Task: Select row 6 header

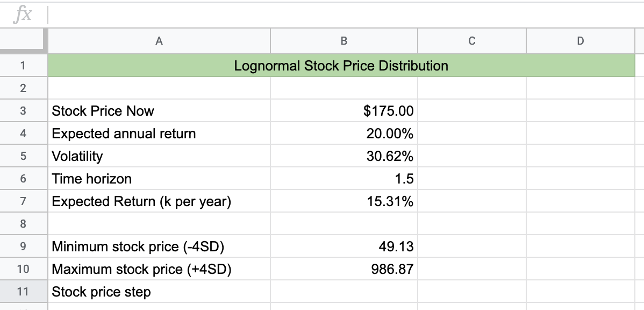Action: [24, 179]
